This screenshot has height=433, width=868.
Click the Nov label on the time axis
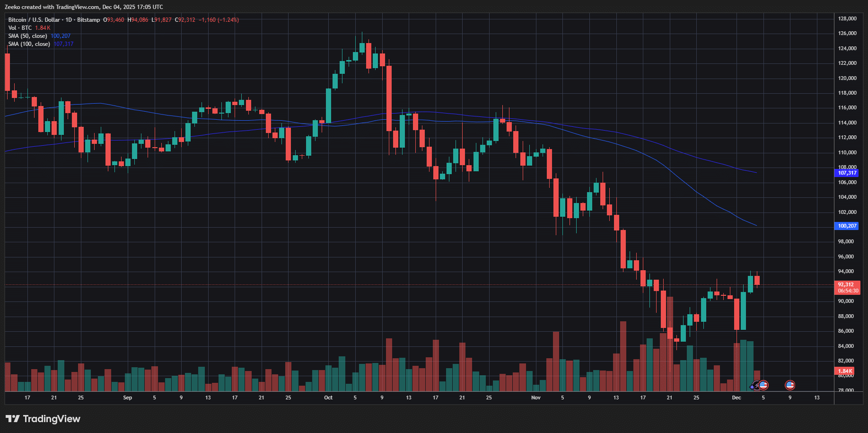point(535,398)
